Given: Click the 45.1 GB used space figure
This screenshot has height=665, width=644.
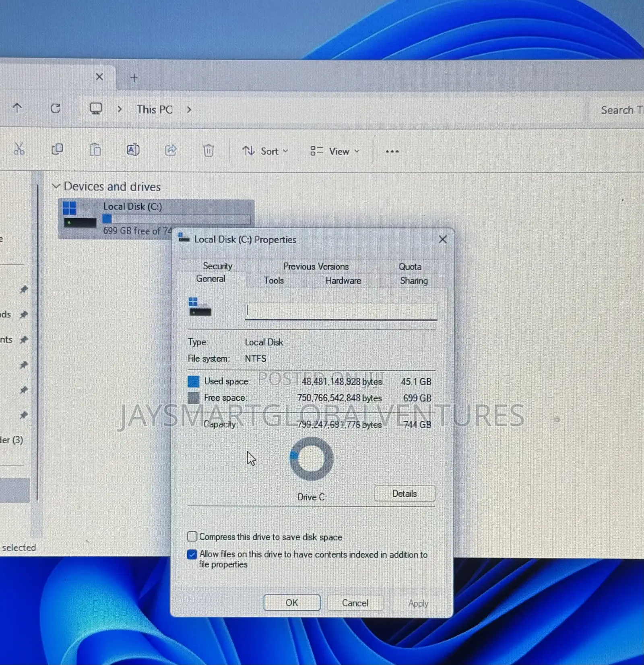Looking at the screenshot, I should [416, 382].
